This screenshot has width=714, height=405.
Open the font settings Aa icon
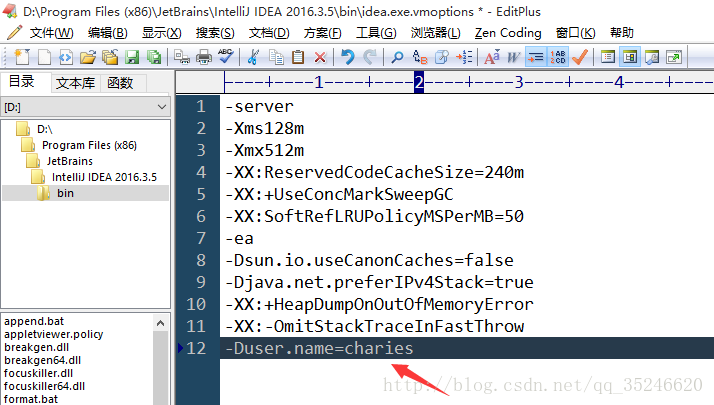[492, 57]
